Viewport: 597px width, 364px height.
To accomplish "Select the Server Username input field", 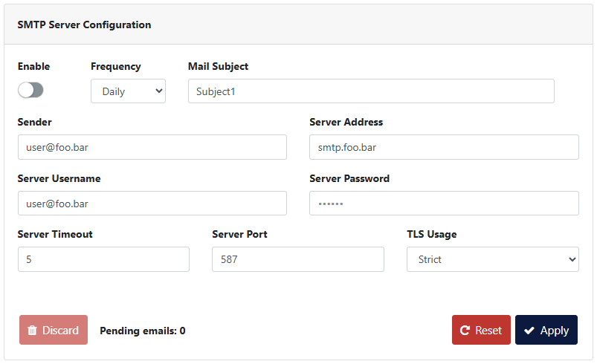I will (152, 203).
